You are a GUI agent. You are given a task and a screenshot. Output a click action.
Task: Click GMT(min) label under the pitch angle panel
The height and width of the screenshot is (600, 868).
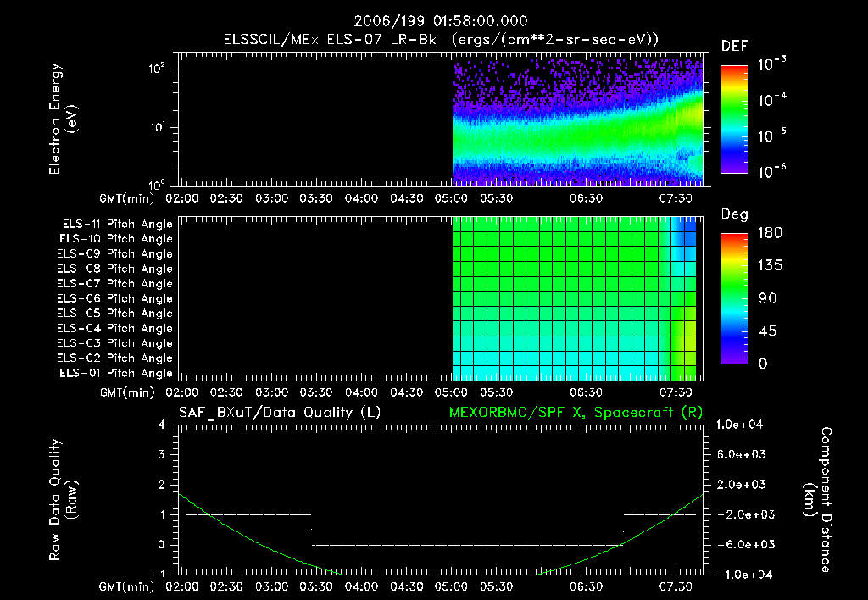pyautogui.click(x=127, y=392)
